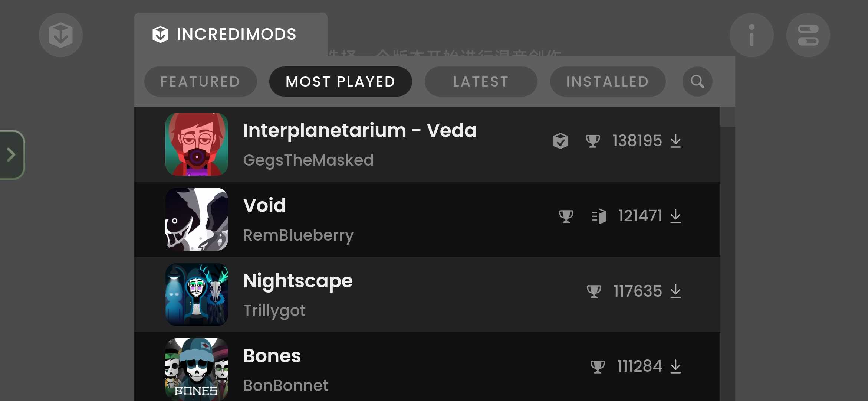Image resolution: width=868 pixels, height=401 pixels.
Task: Expand the left side panel arrow
Action: click(x=11, y=155)
